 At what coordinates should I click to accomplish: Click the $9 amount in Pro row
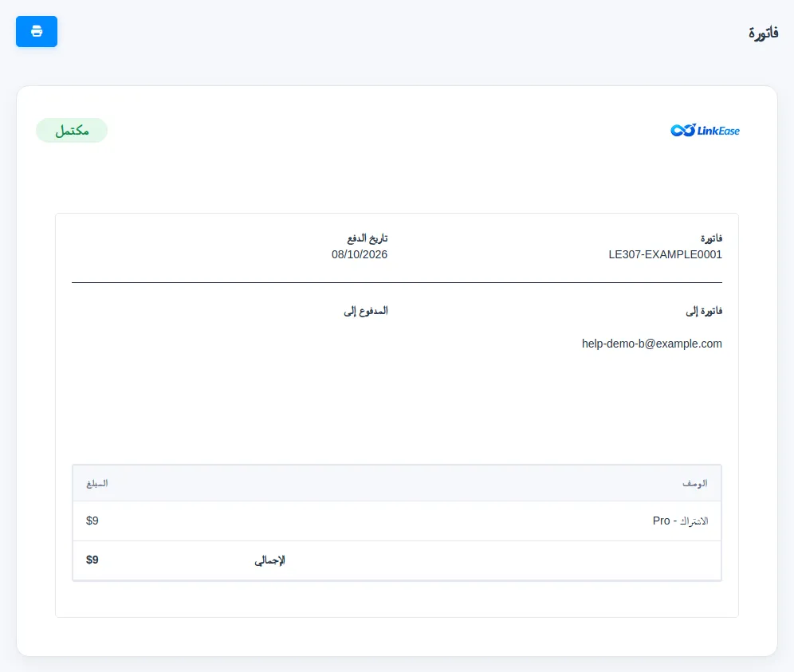[92, 521]
